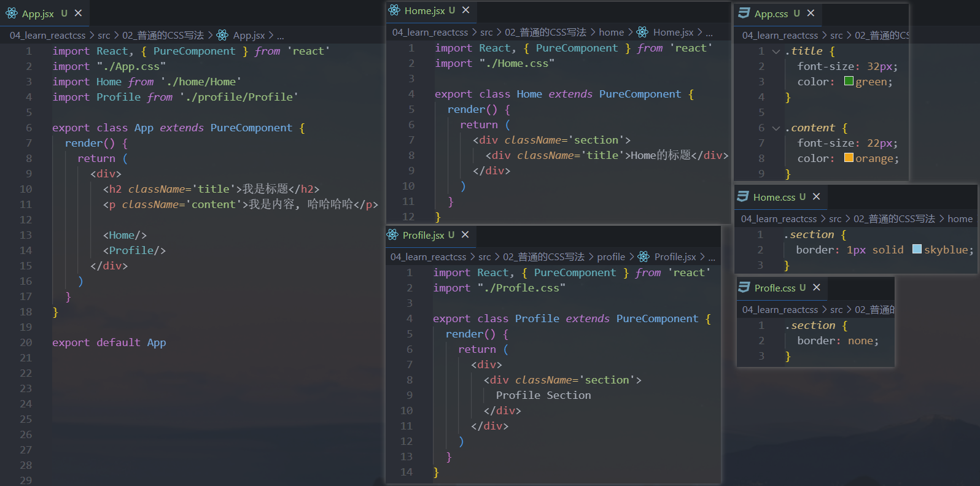Click the profile folder in Profile.jsx breadcrumb
This screenshot has height=486, width=980.
(611, 257)
